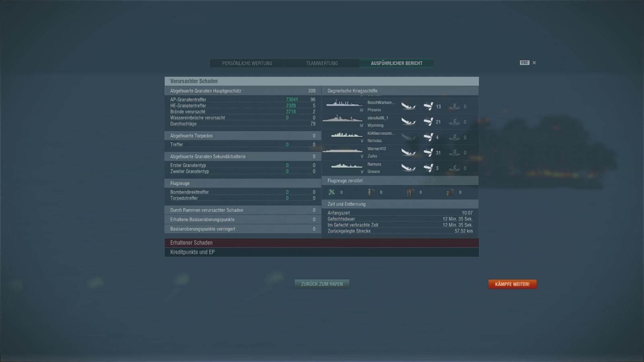The width and height of the screenshot is (644, 362).
Task: Click the Abgefeuerte Granaten Hauptgeschütz header
Action: click(x=243, y=91)
